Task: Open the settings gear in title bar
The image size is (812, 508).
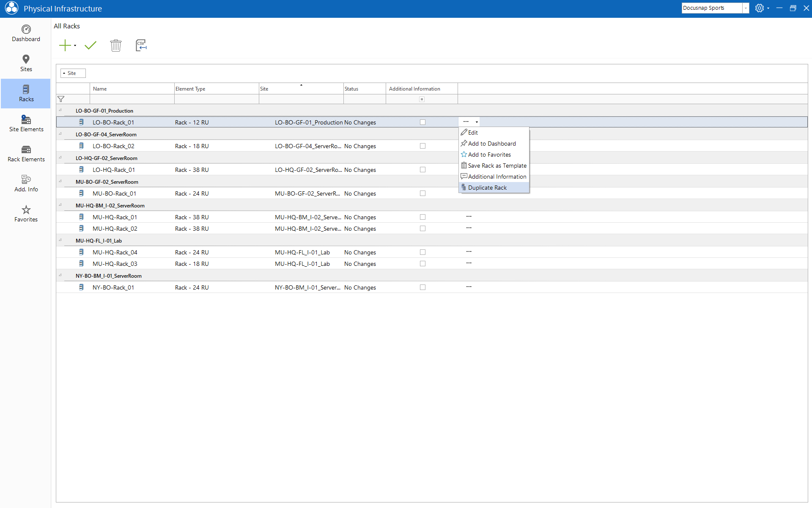Action: click(x=760, y=8)
